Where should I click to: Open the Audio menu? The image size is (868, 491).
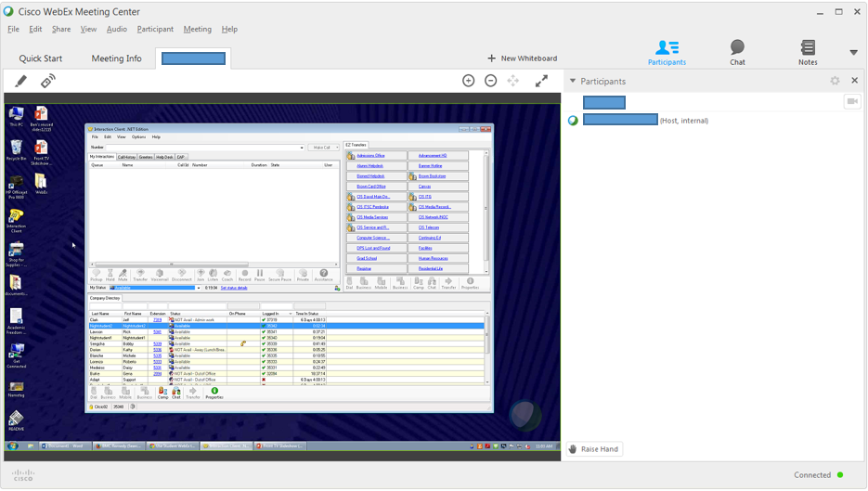click(117, 30)
